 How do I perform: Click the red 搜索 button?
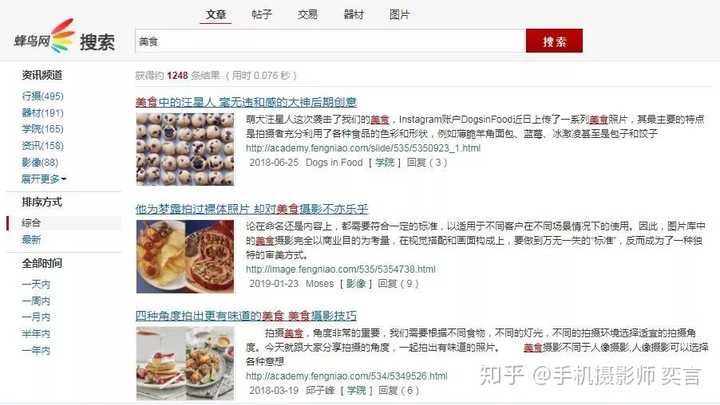[x=554, y=41]
